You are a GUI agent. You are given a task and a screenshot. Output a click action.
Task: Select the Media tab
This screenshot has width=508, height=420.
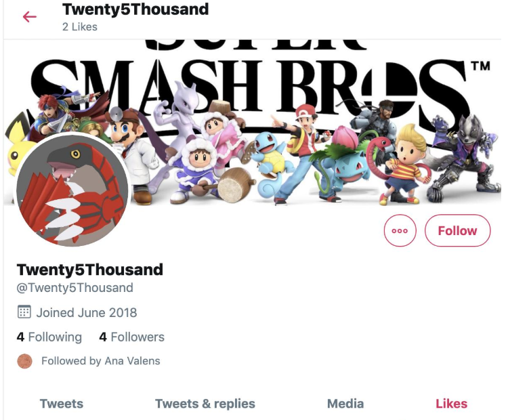[345, 404]
